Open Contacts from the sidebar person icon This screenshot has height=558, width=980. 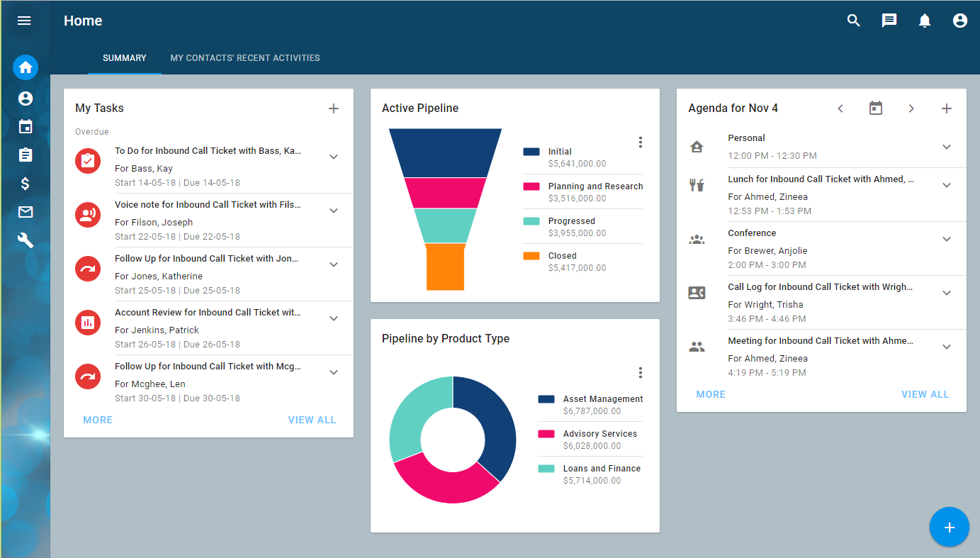26,99
